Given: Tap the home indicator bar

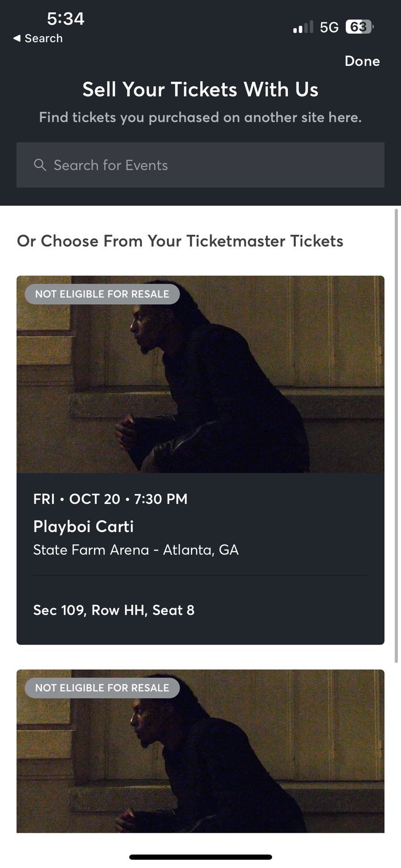Looking at the screenshot, I should click(x=200, y=857).
